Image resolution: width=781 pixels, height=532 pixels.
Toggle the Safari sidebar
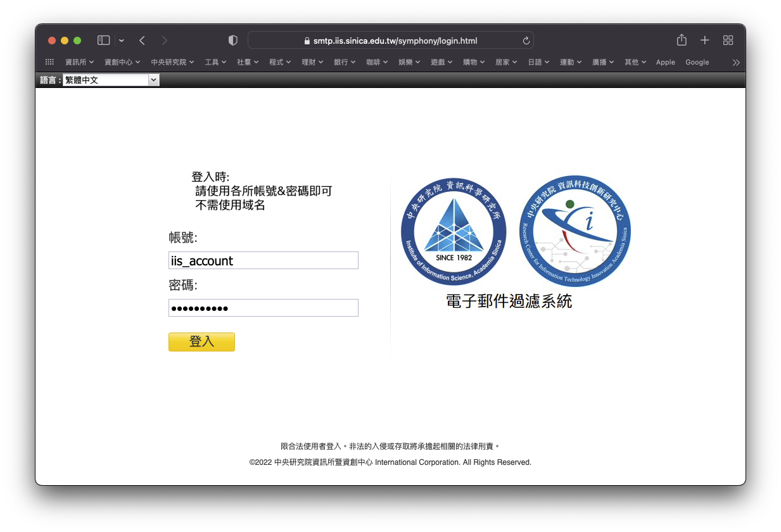[x=103, y=41]
